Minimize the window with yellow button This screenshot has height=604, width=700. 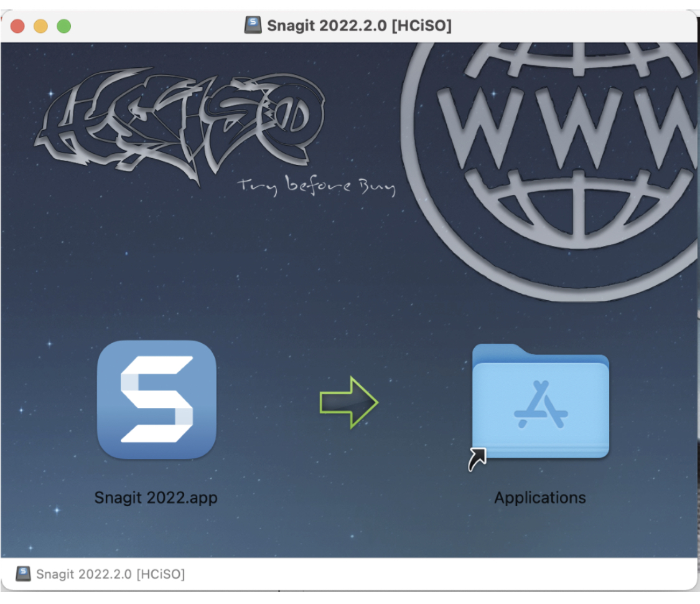(x=40, y=26)
